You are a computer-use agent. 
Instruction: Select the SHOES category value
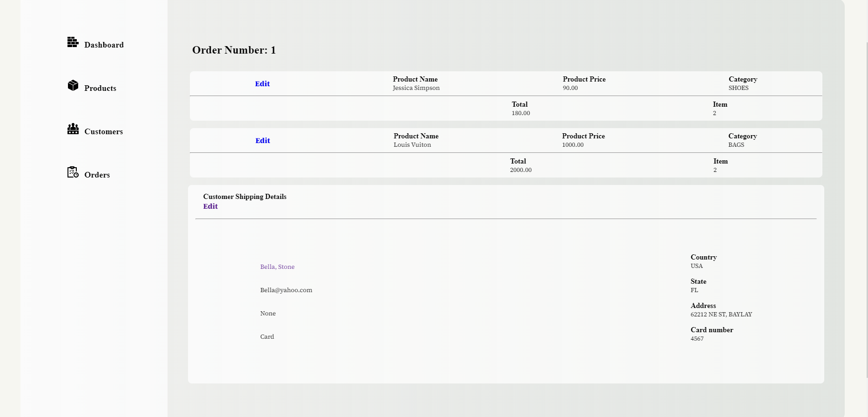click(x=739, y=88)
